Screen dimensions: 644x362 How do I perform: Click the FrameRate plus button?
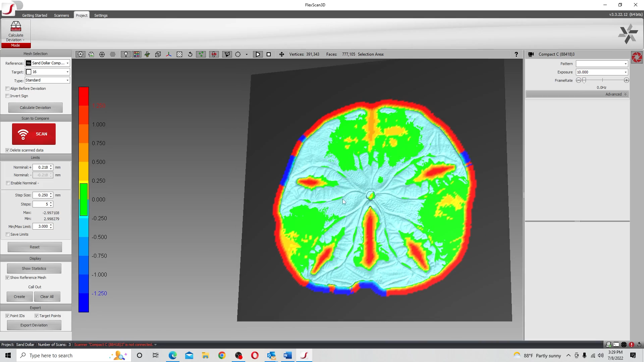(626, 80)
